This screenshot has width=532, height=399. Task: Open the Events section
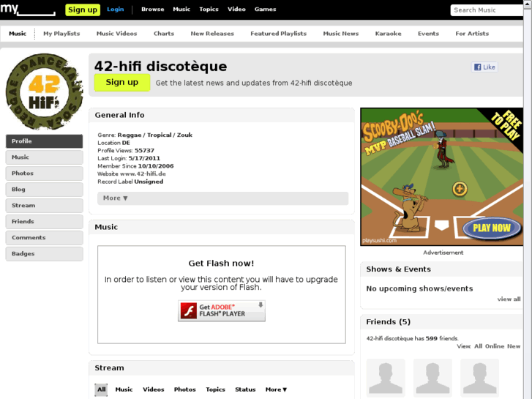tap(429, 34)
